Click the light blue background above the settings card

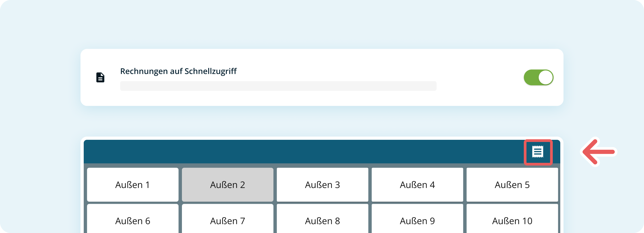click(x=322, y=24)
